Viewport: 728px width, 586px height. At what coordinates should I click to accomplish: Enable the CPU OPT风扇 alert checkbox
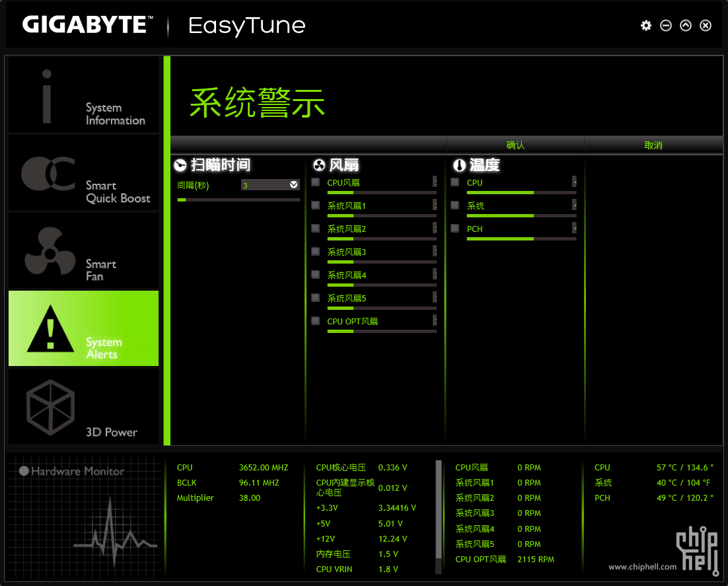point(316,320)
